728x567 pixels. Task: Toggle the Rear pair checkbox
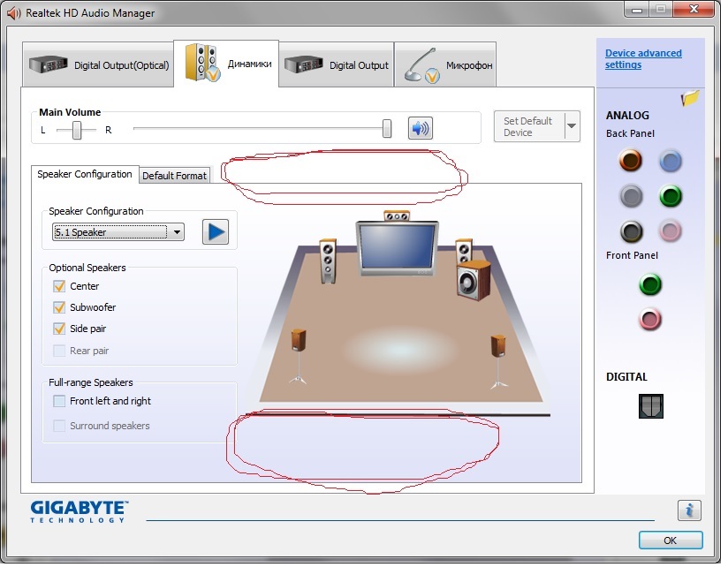pyautogui.click(x=59, y=351)
